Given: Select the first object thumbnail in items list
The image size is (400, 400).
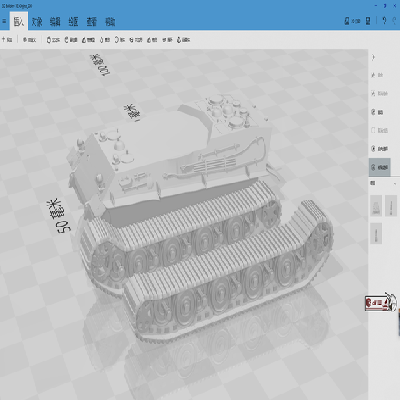Looking at the screenshot, I should tap(376, 206).
